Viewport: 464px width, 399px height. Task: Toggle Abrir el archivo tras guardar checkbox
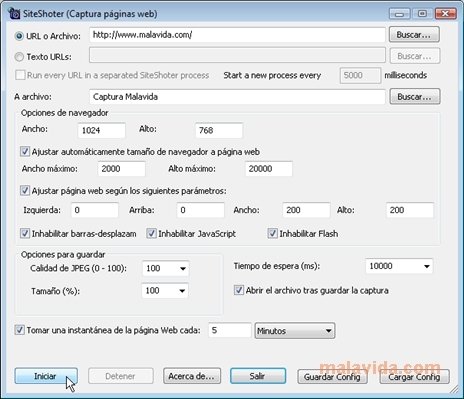point(238,290)
